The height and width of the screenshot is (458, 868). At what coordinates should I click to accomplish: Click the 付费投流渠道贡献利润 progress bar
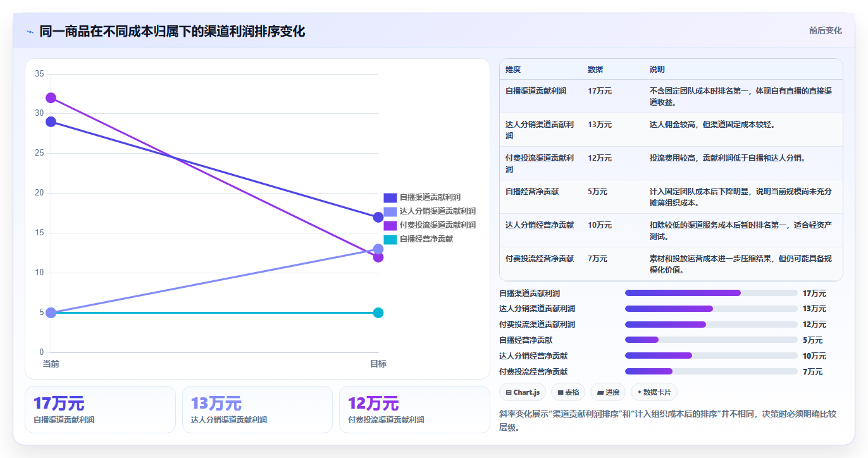711,325
